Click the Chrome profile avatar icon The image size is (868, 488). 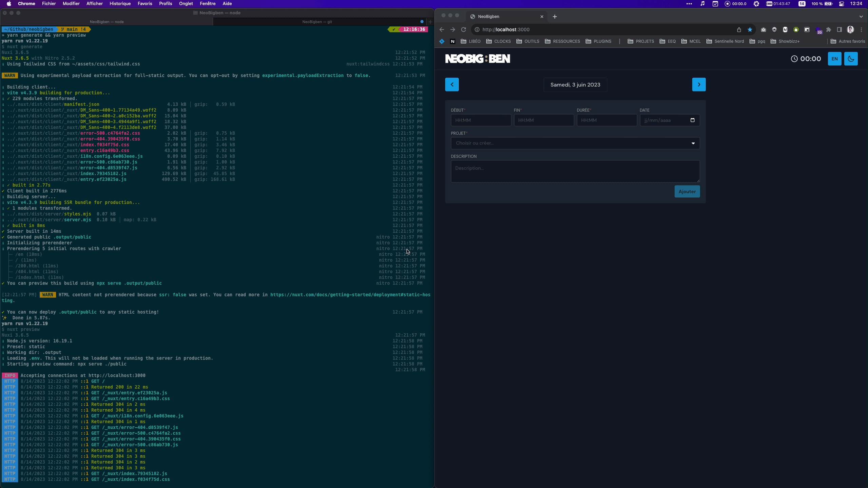click(850, 30)
